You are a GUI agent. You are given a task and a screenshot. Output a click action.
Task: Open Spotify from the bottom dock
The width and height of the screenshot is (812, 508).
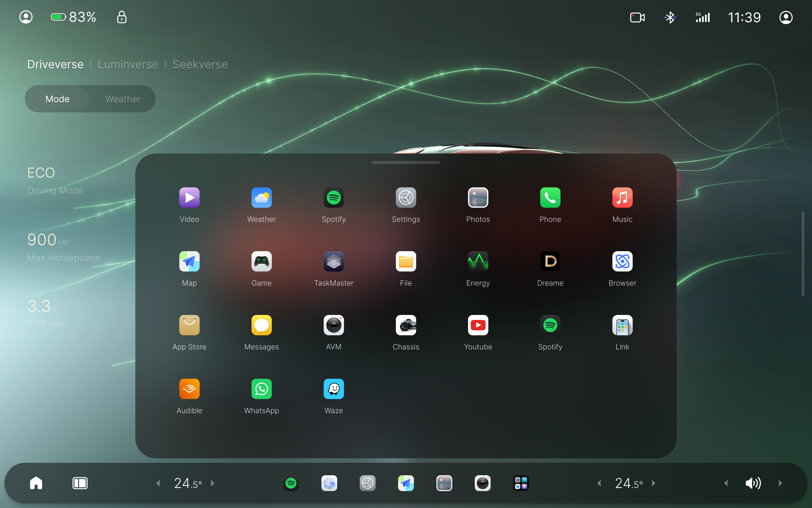(x=291, y=483)
